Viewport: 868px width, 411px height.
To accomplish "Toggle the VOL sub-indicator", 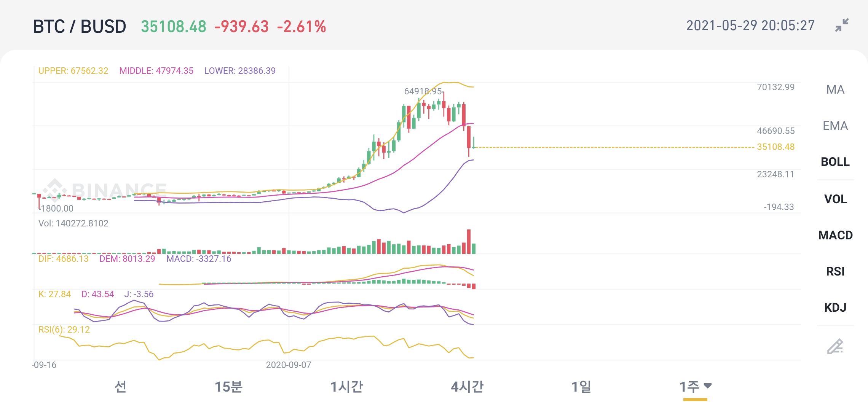I will coord(835,199).
